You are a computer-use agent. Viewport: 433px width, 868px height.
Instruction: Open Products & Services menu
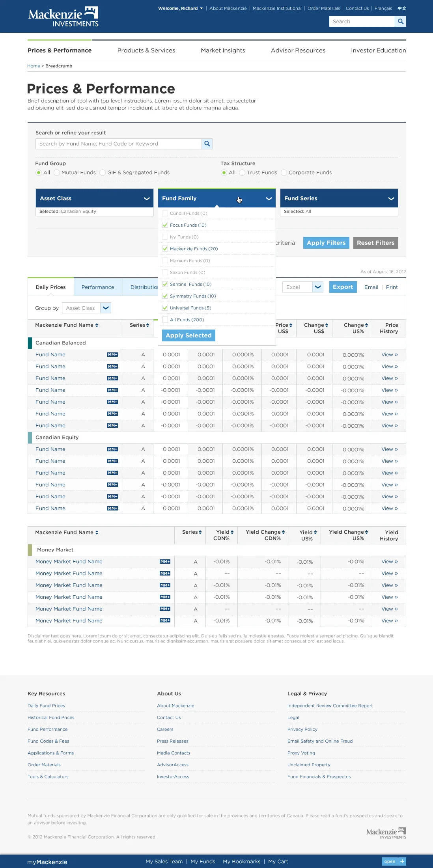click(x=146, y=50)
